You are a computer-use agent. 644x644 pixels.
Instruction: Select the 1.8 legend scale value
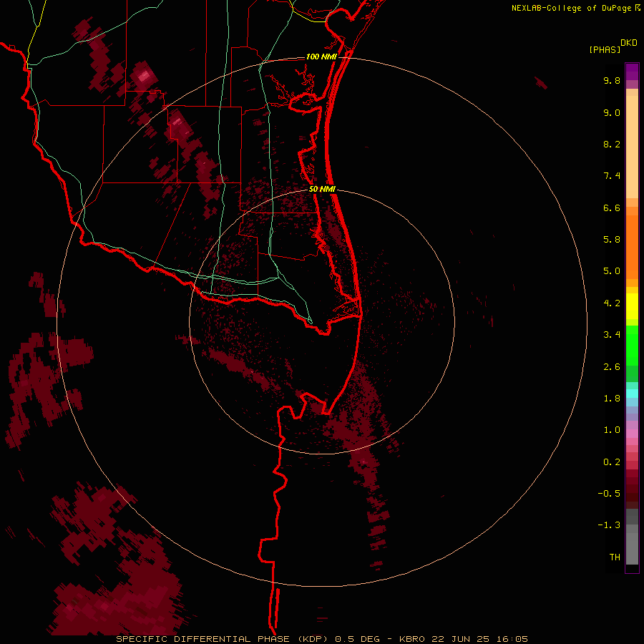click(612, 399)
